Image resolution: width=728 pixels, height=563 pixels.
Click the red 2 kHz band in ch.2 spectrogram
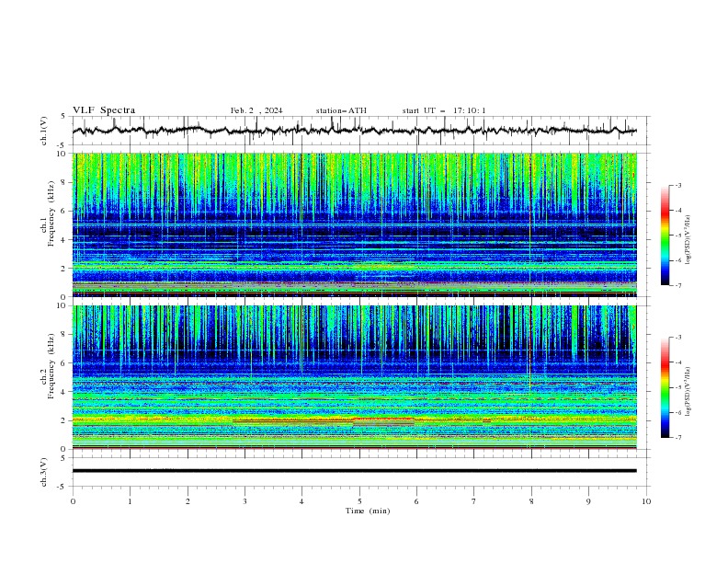pyautogui.click(x=383, y=419)
